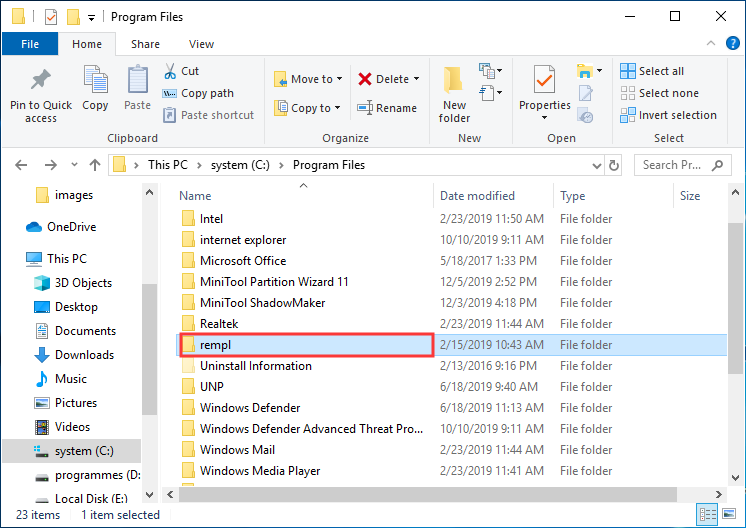
Task: Open Downloads in the navigation pane
Action: pyautogui.click(x=74, y=355)
